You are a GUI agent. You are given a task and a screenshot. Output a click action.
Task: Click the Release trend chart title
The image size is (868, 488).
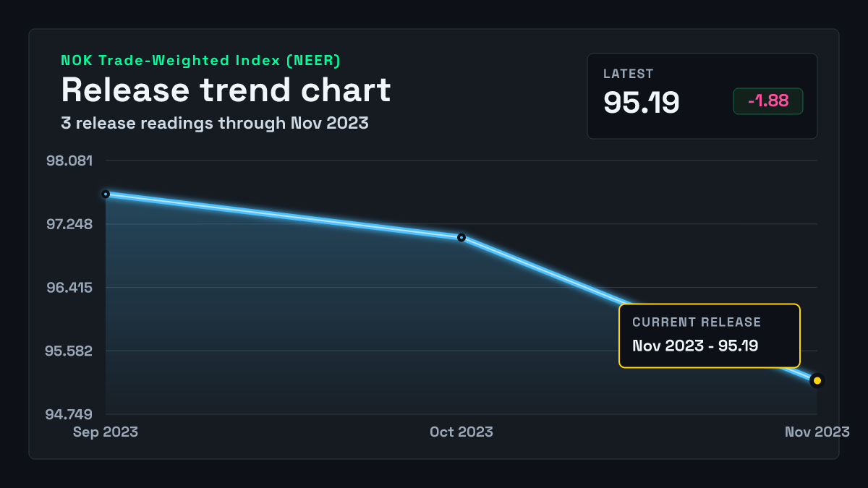click(226, 90)
